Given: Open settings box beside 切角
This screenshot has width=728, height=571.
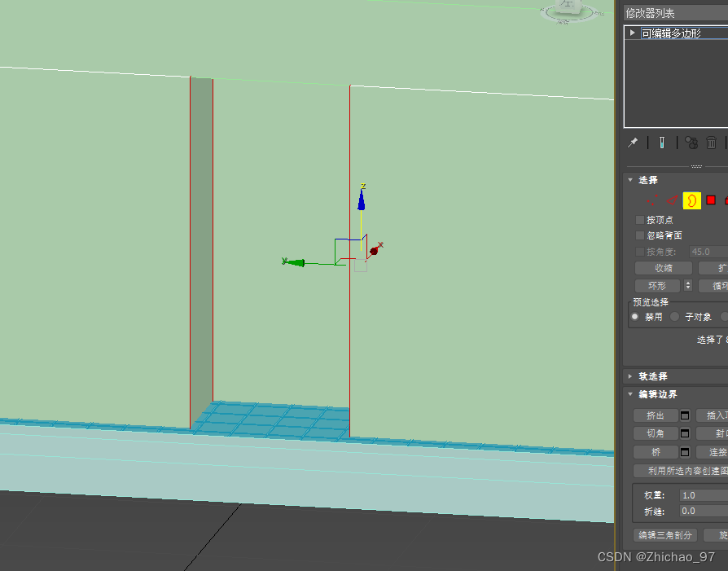Looking at the screenshot, I should 685,433.
